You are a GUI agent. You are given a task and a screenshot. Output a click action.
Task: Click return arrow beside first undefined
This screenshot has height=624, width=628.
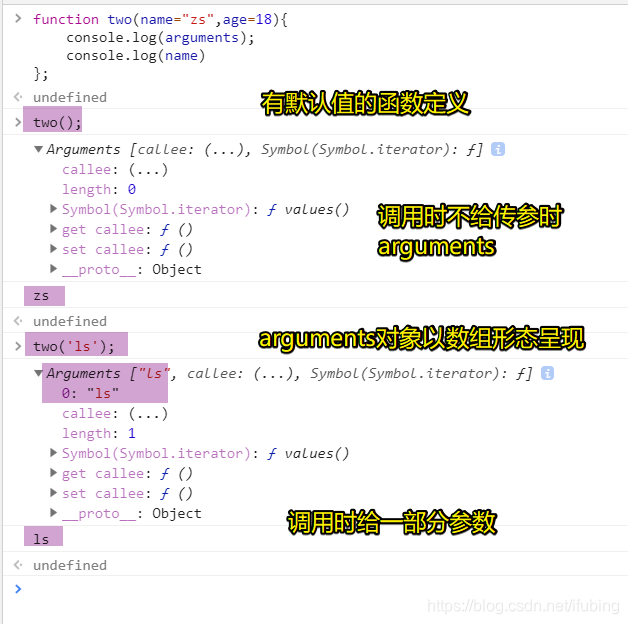pyautogui.click(x=18, y=97)
